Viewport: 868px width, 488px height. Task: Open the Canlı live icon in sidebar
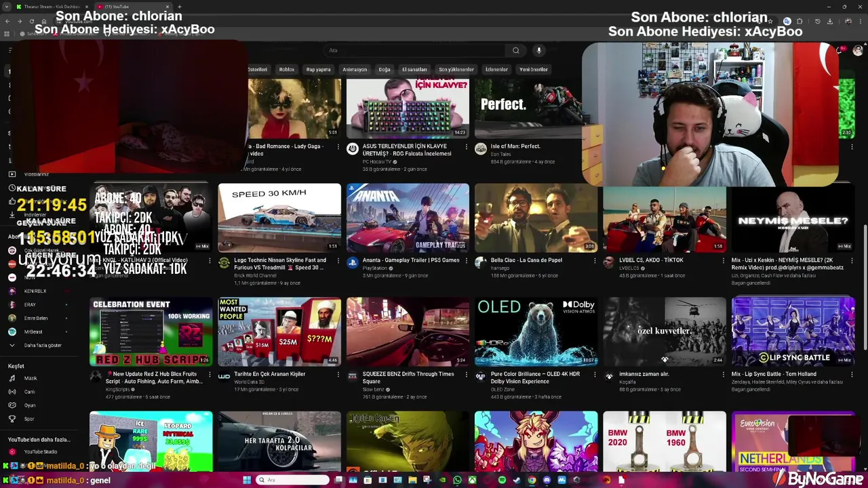tap(12, 392)
